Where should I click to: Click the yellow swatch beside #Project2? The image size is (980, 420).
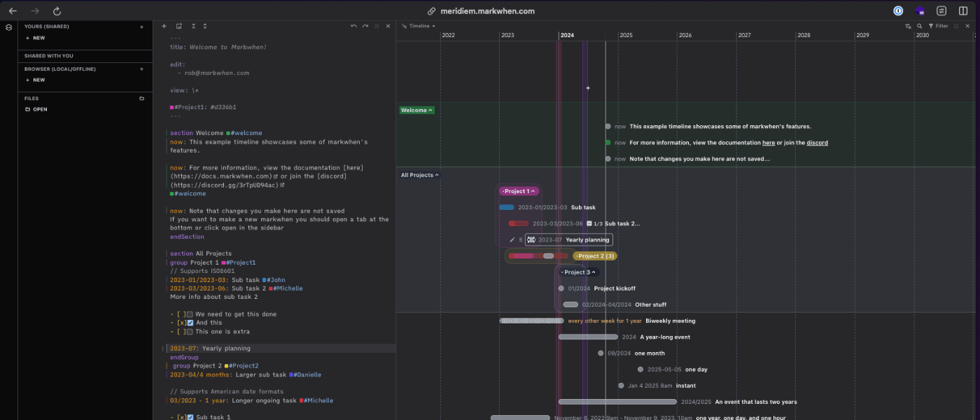point(227,366)
